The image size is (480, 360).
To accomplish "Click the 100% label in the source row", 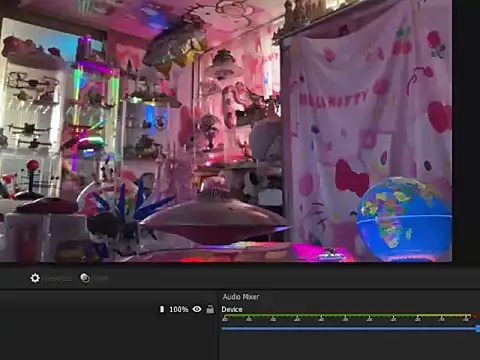I will [x=179, y=309].
